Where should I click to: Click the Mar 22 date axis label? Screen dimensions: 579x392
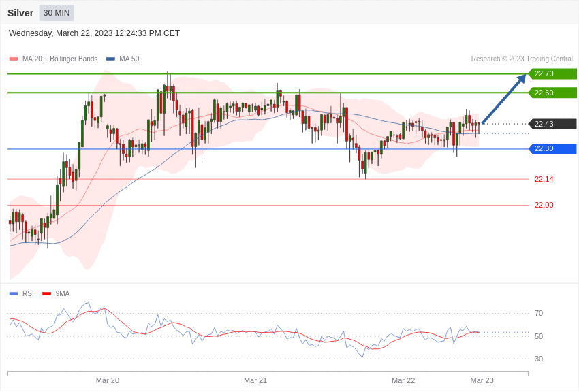(x=403, y=380)
